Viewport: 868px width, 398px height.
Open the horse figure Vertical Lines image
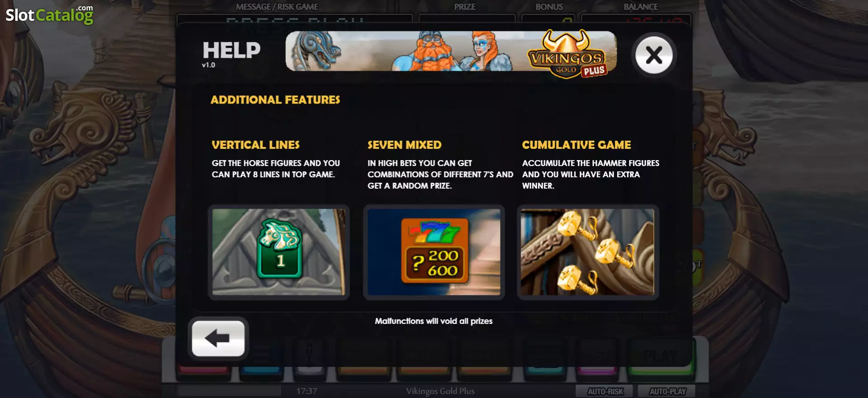point(278,252)
